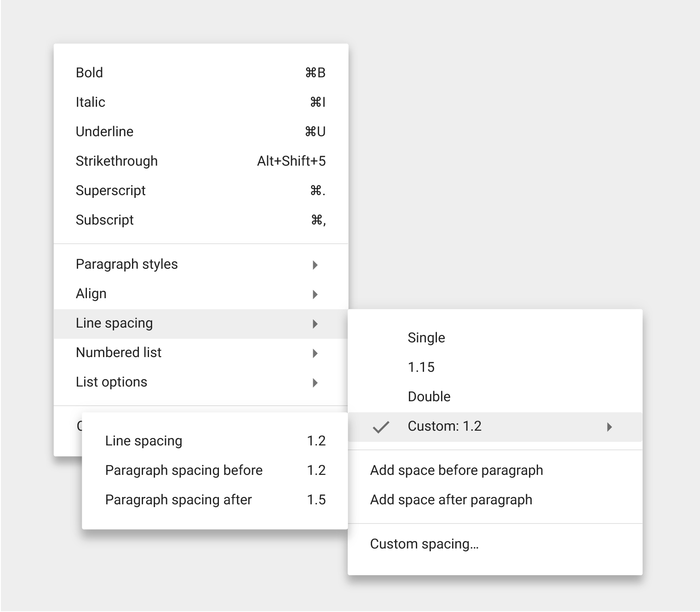Choose the Underline option
This screenshot has height=612, width=700.
tap(104, 132)
